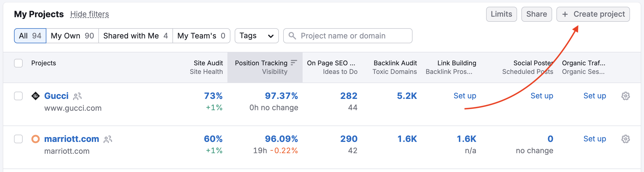Image resolution: width=644 pixels, height=172 pixels.
Task: Set up Organic Traffic for Gucci
Action: 595,96
